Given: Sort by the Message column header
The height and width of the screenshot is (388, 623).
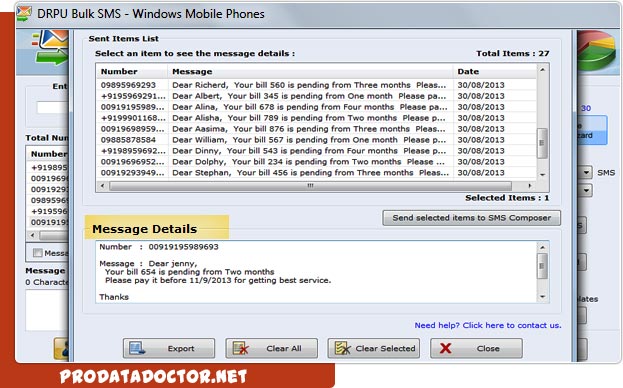Looking at the screenshot, I should (x=310, y=71).
